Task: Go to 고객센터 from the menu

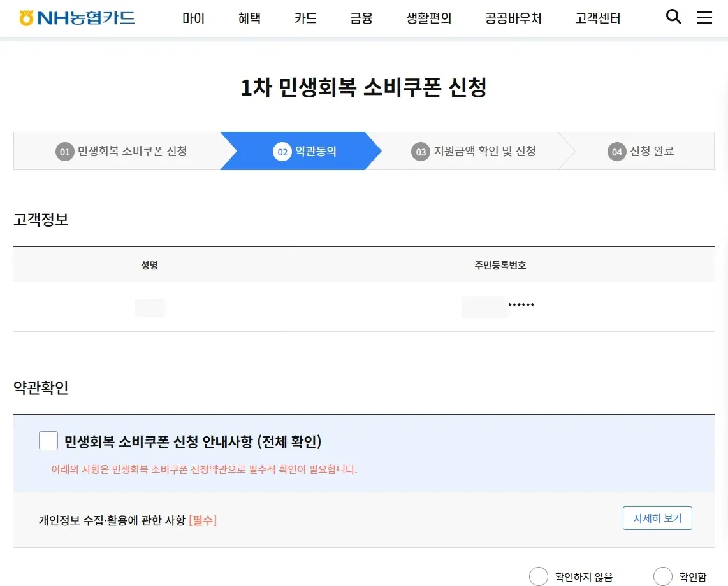Action: click(x=597, y=18)
